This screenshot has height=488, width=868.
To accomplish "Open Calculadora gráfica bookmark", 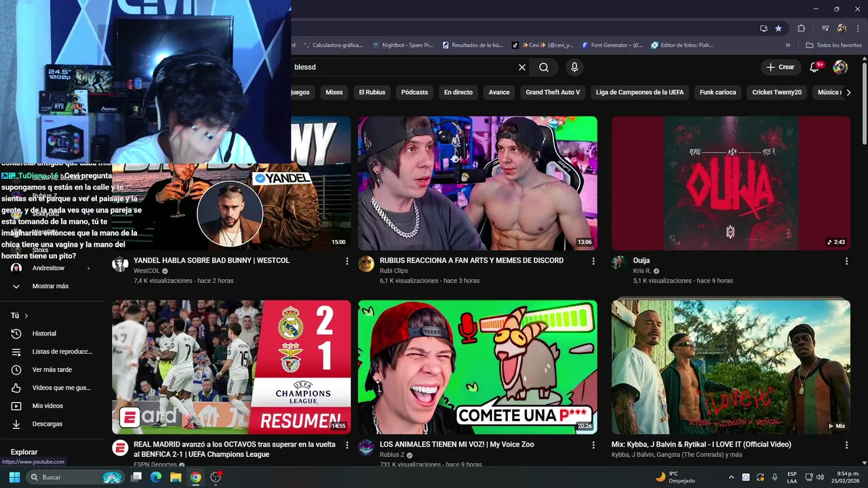I will point(332,45).
